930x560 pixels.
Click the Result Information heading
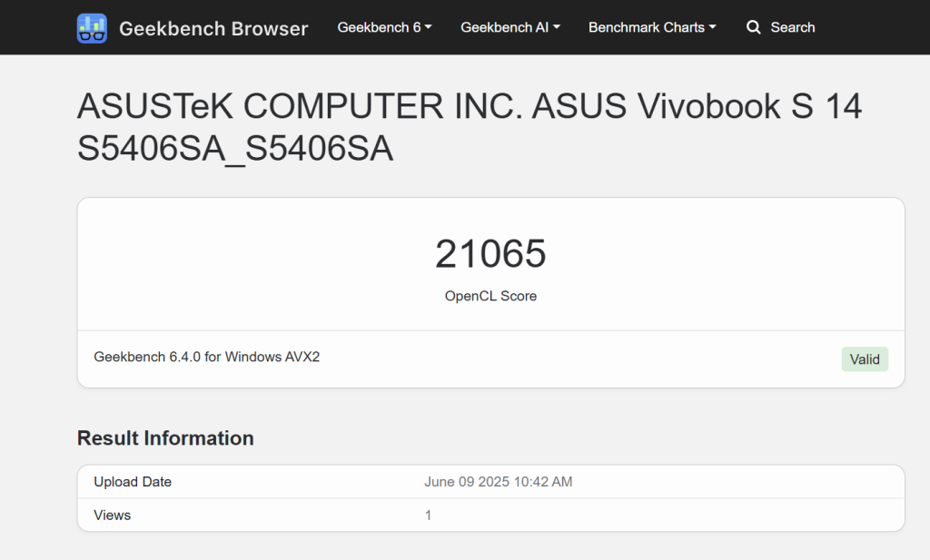point(164,437)
